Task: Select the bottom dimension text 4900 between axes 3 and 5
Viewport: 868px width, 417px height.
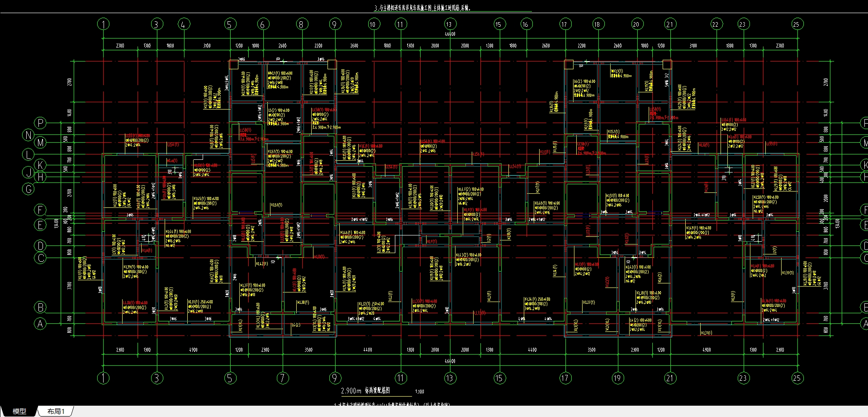Action: pyautogui.click(x=193, y=350)
